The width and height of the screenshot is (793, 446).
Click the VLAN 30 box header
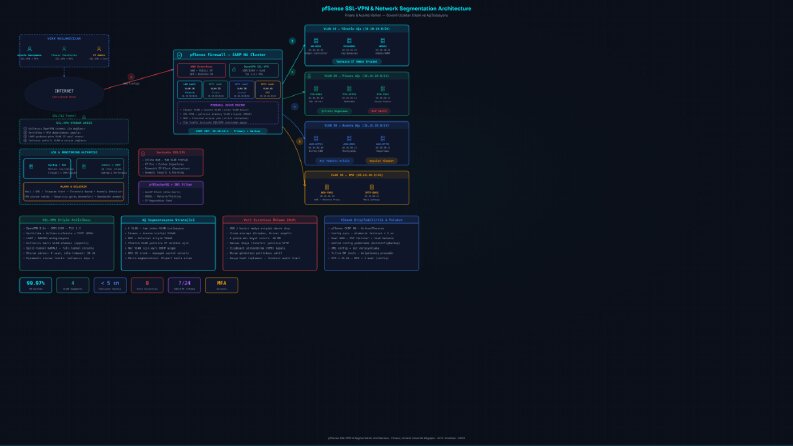point(357,125)
